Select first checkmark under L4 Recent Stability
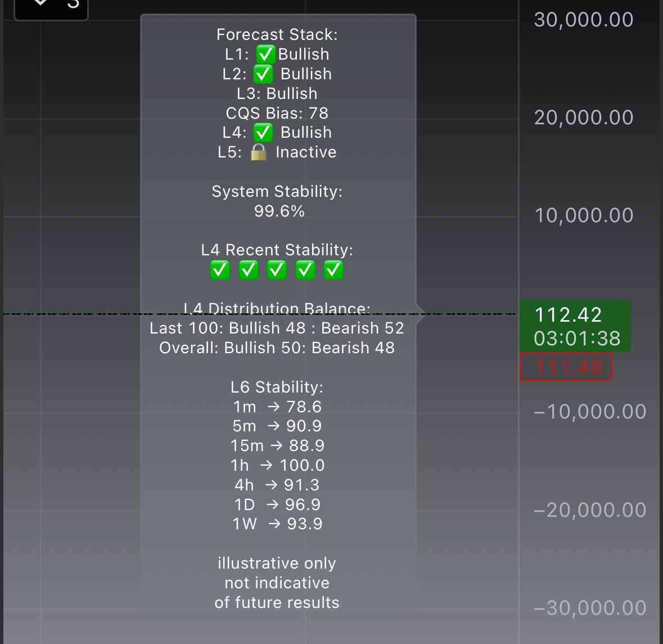 click(220, 270)
